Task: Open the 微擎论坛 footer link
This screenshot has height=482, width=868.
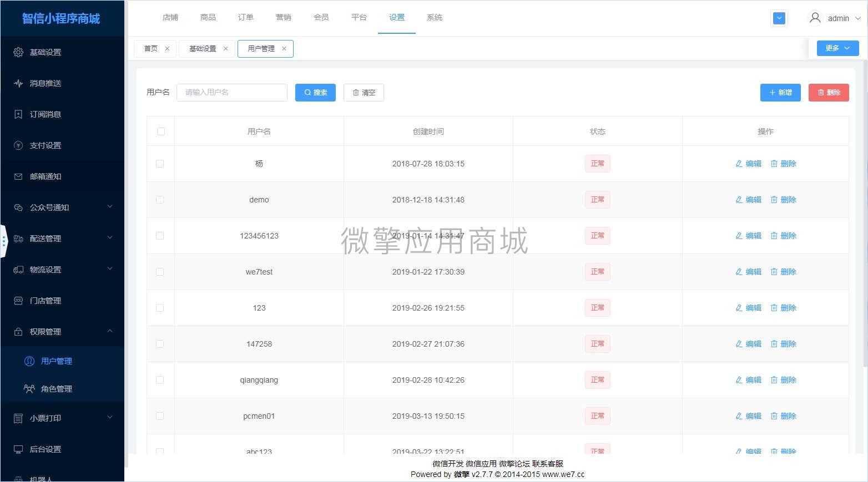Action: [514, 464]
